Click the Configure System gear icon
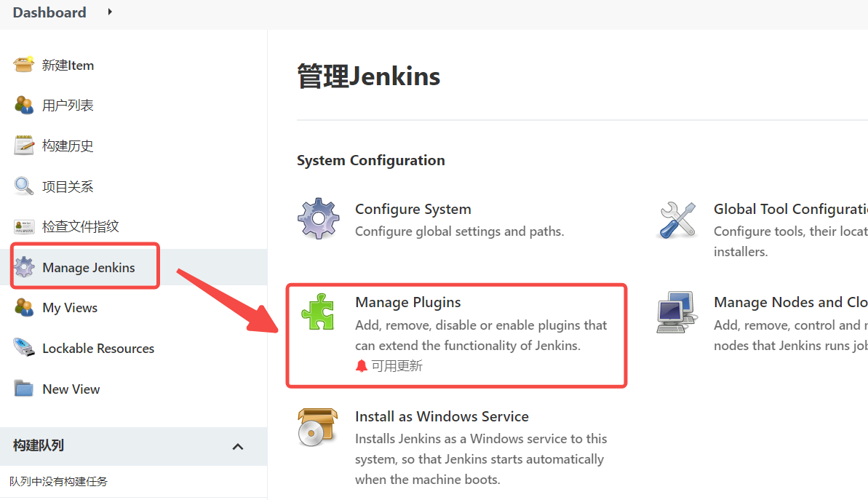 point(318,218)
